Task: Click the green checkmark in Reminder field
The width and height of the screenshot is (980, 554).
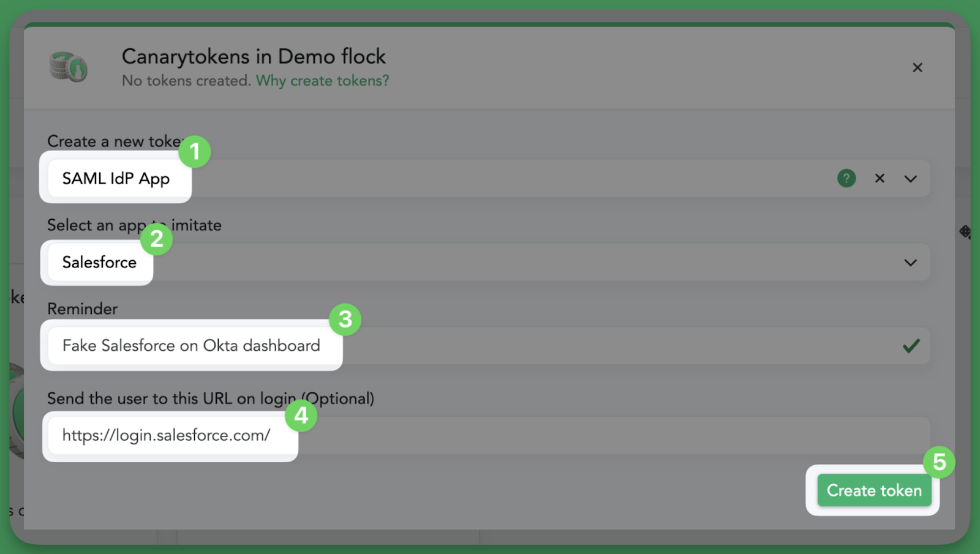Action: pos(911,346)
